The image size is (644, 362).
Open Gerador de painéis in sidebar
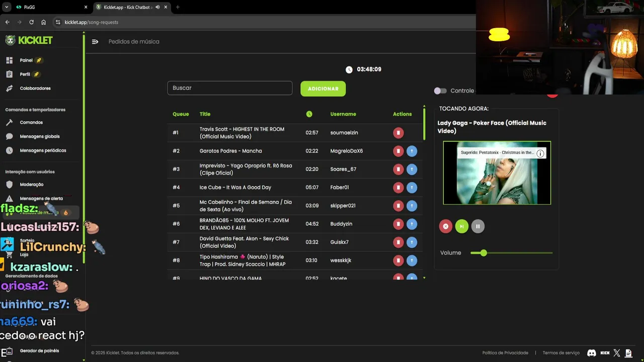[39, 351]
